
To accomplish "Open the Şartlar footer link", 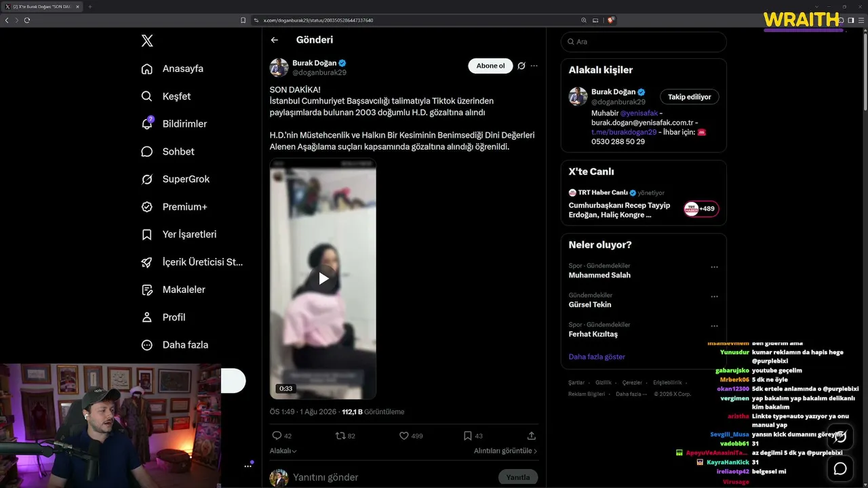I will coord(576,383).
